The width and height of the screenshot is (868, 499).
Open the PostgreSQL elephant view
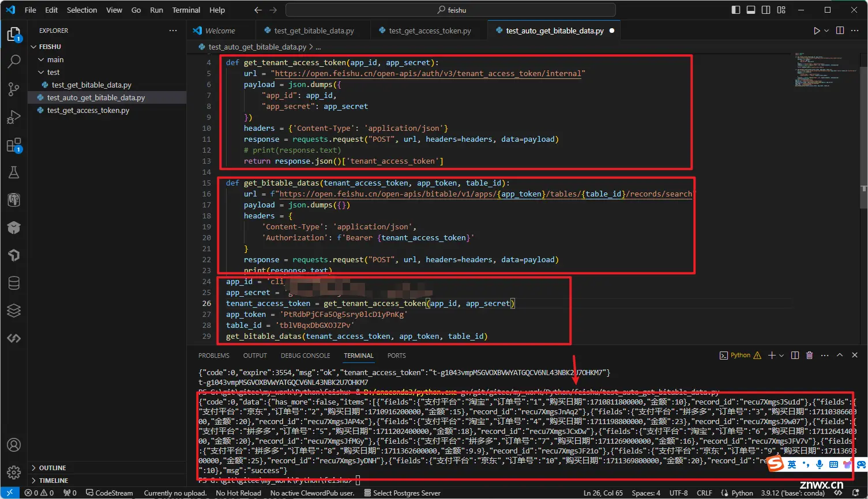pyautogui.click(x=14, y=200)
